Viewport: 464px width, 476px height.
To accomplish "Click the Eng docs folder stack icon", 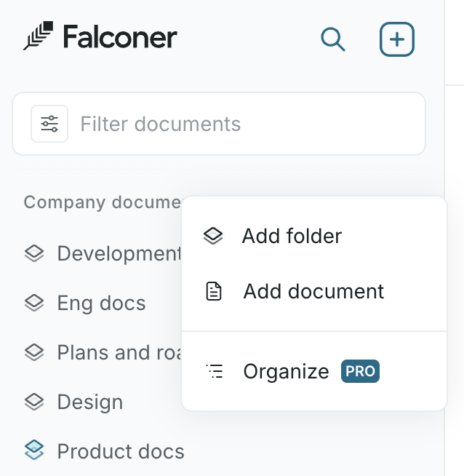I will pyautogui.click(x=34, y=303).
